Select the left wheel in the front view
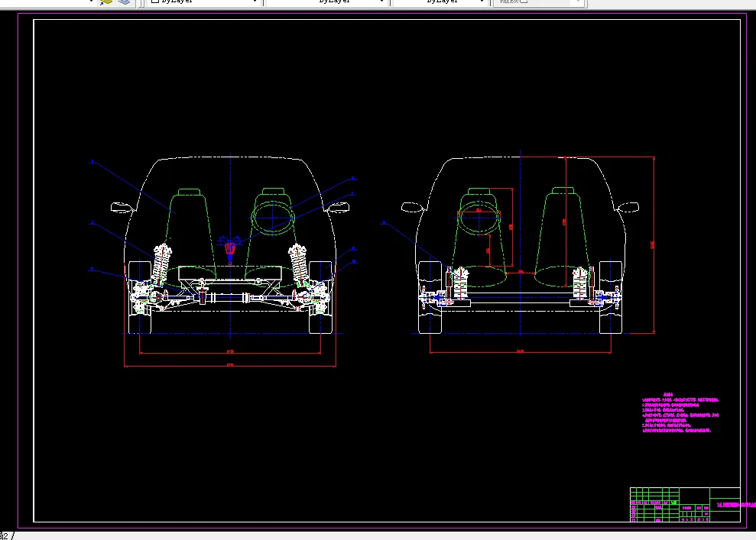Viewport: 756px width, 540px height. [140, 297]
